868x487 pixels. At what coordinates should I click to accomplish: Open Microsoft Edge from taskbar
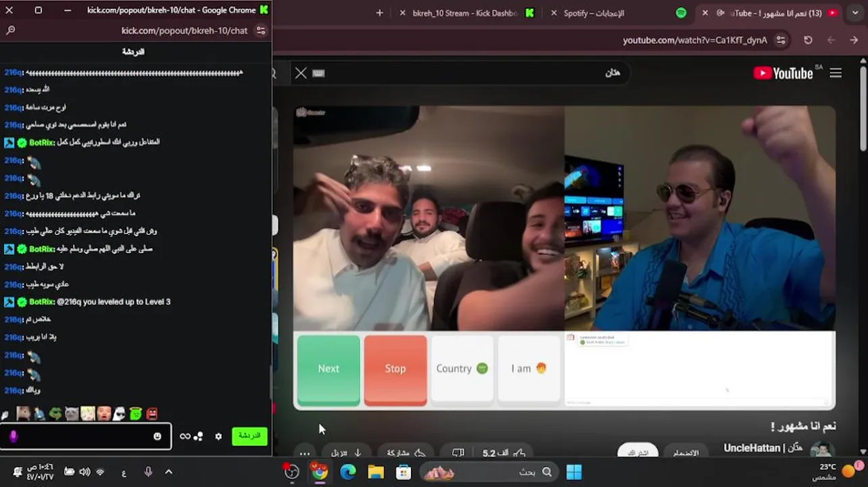pos(347,472)
